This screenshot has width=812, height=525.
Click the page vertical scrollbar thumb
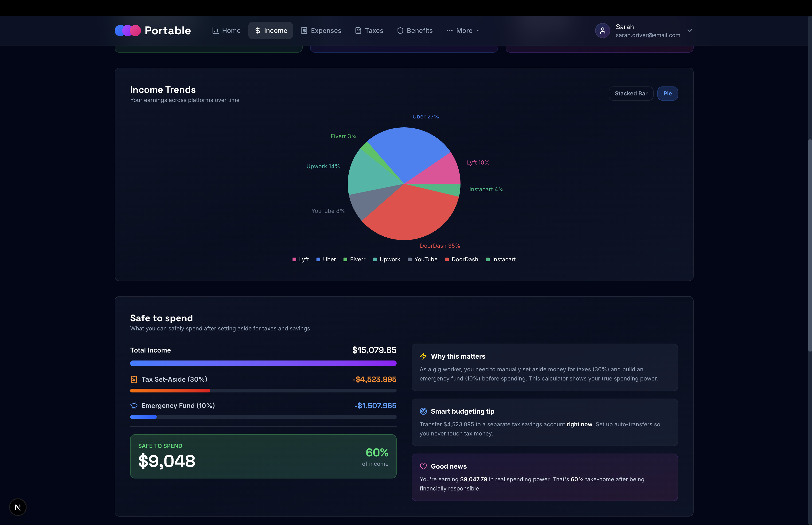click(x=810, y=245)
